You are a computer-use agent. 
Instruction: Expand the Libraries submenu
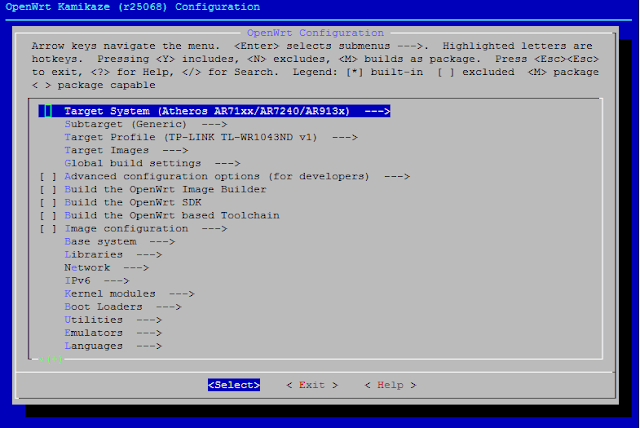pos(112,255)
